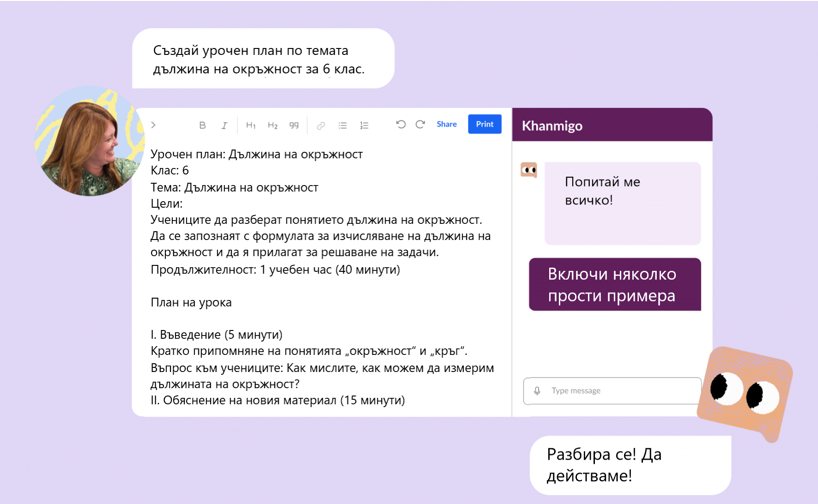The image size is (818, 504).
Task: Click the Khanmigo panel header title
Action: [x=552, y=126]
